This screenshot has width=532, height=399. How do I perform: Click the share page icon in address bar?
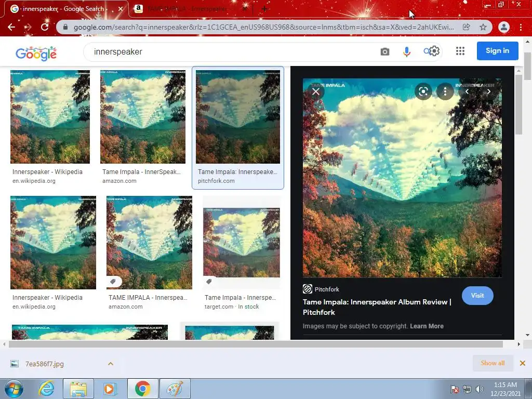click(467, 27)
